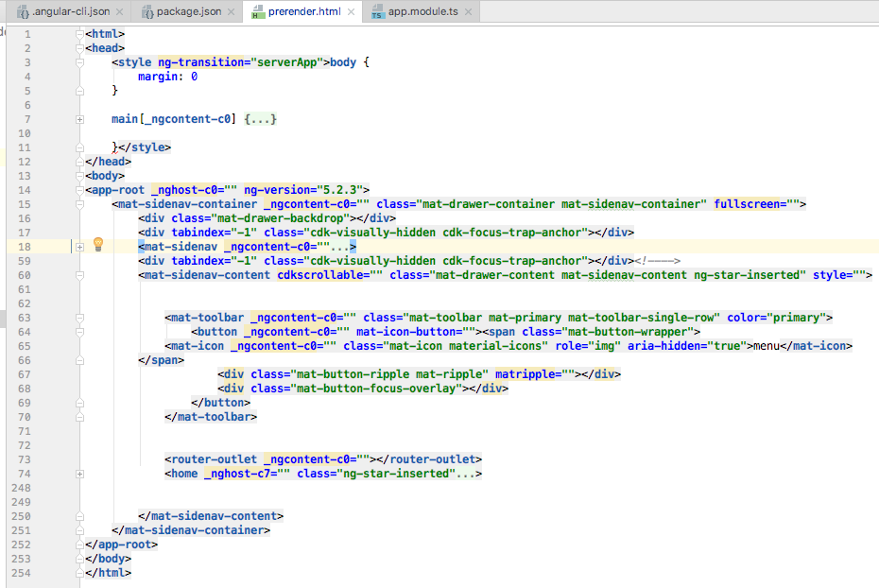Close the app.module.ts tab
This screenshot has width=879, height=588.
[468, 11]
